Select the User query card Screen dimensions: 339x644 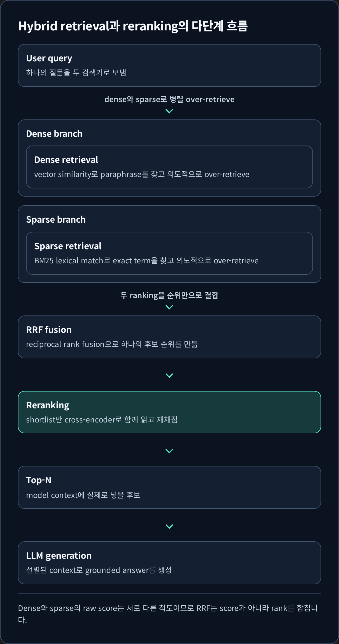169,65
